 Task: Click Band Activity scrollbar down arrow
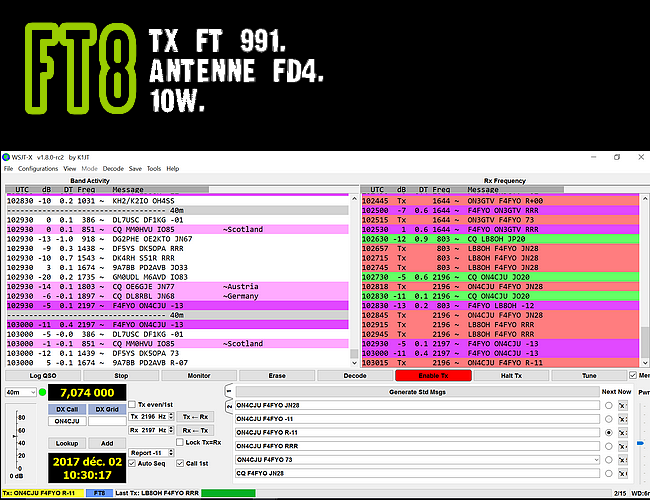tap(354, 363)
